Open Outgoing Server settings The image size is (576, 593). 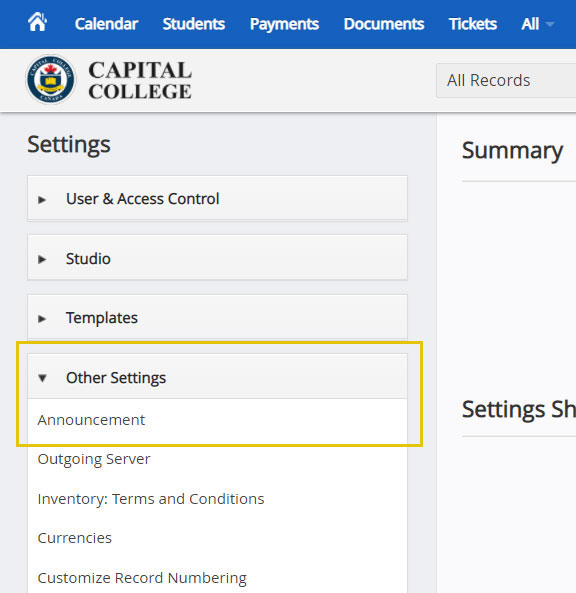click(94, 459)
